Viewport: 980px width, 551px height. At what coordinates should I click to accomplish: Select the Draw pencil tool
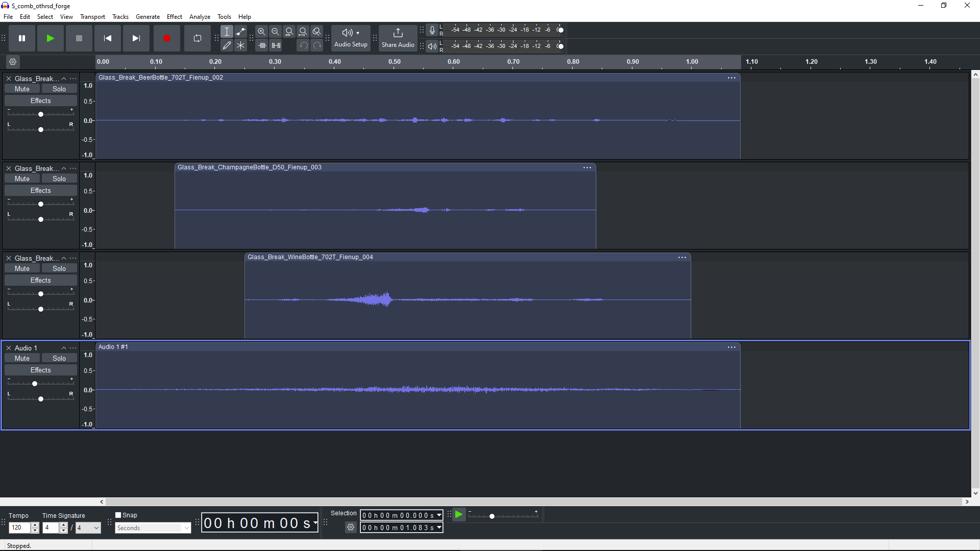(x=227, y=45)
